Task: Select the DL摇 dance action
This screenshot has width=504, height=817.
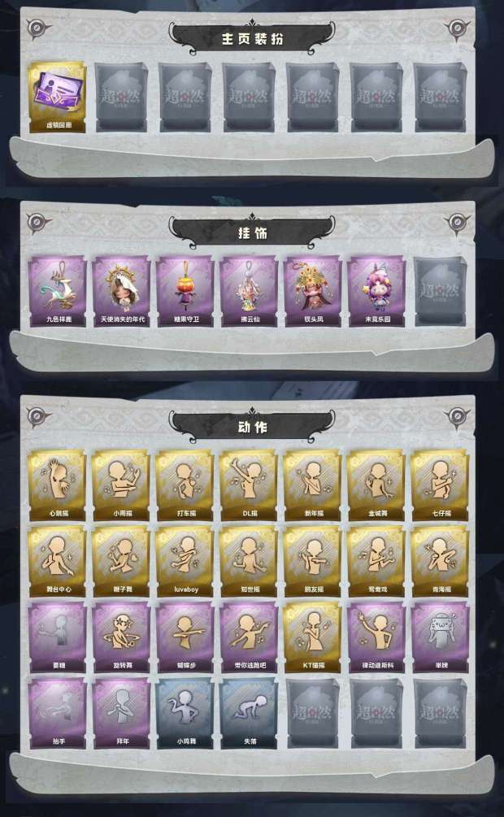Action: click(x=249, y=485)
